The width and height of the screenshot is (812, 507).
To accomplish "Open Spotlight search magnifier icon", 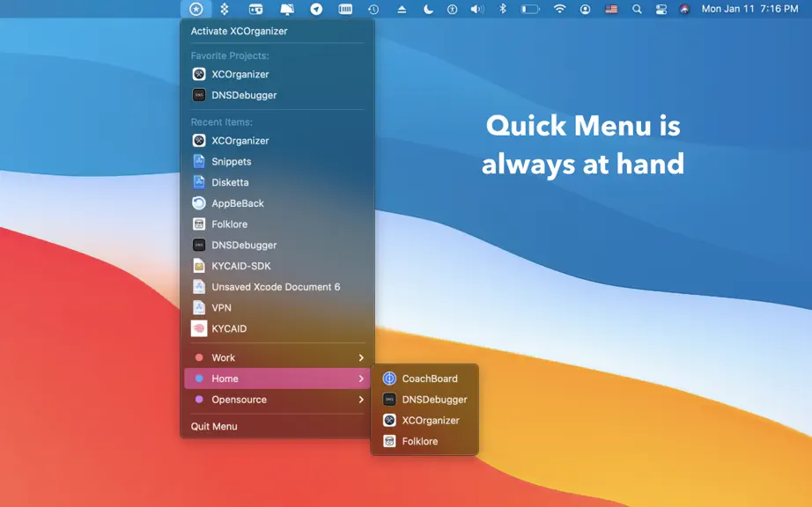I will (637, 9).
